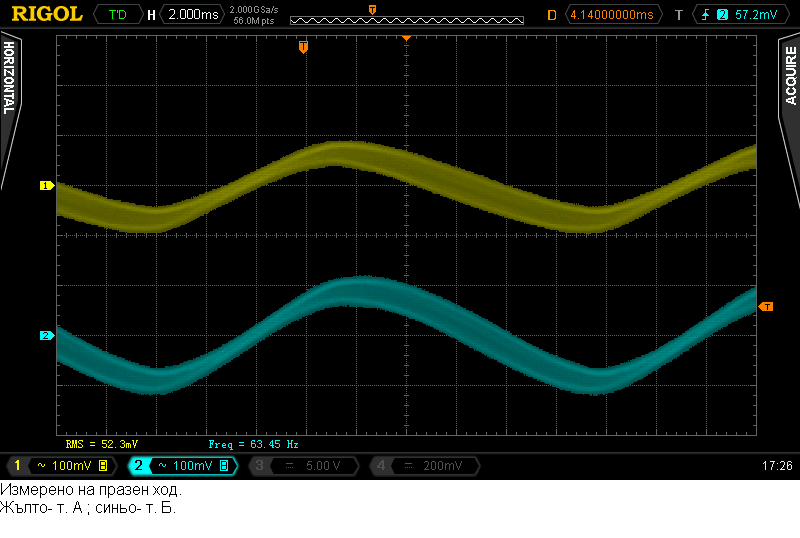
Task: Click the RMS = 52.3mV measurement
Action: pyautogui.click(x=102, y=444)
